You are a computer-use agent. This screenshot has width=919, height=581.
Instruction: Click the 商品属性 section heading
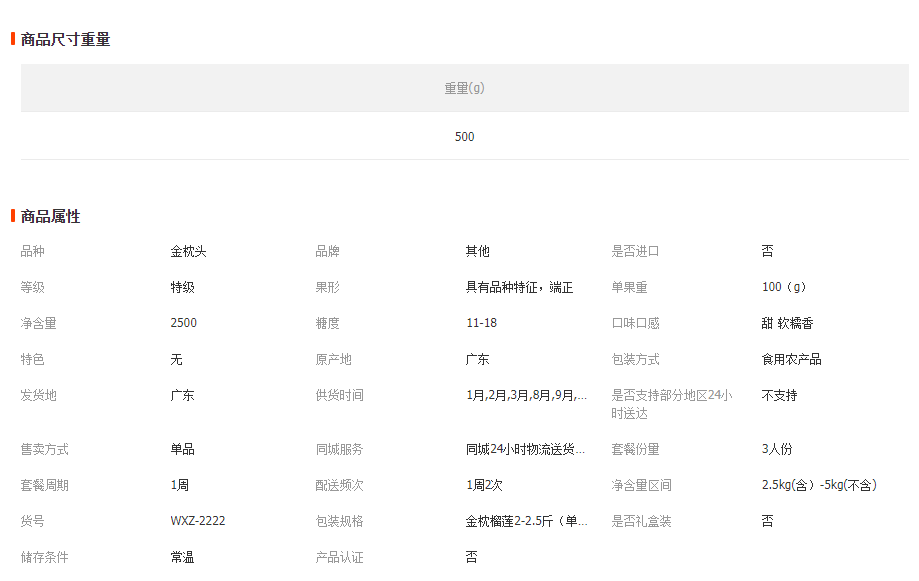coord(50,216)
